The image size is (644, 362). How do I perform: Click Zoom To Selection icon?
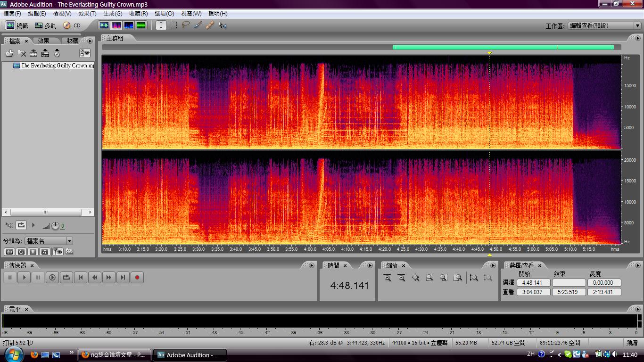tap(429, 278)
